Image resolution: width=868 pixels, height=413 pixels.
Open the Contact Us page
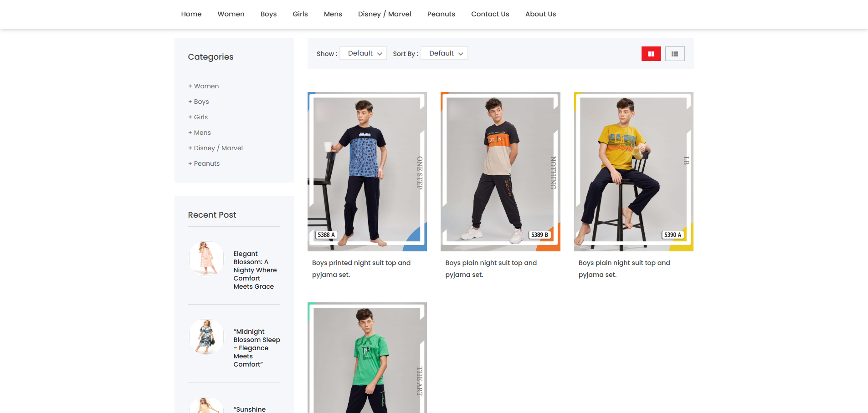tap(490, 14)
